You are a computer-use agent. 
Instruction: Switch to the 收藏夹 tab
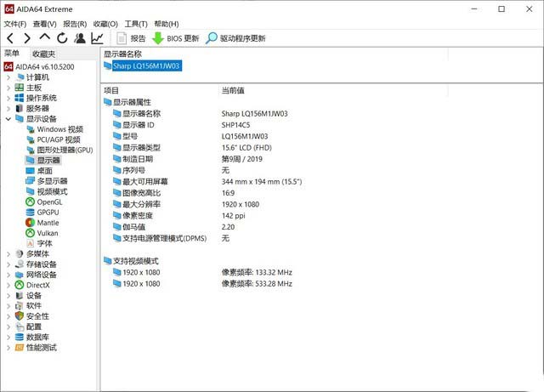pyautogui.click(x=43, y=54)
